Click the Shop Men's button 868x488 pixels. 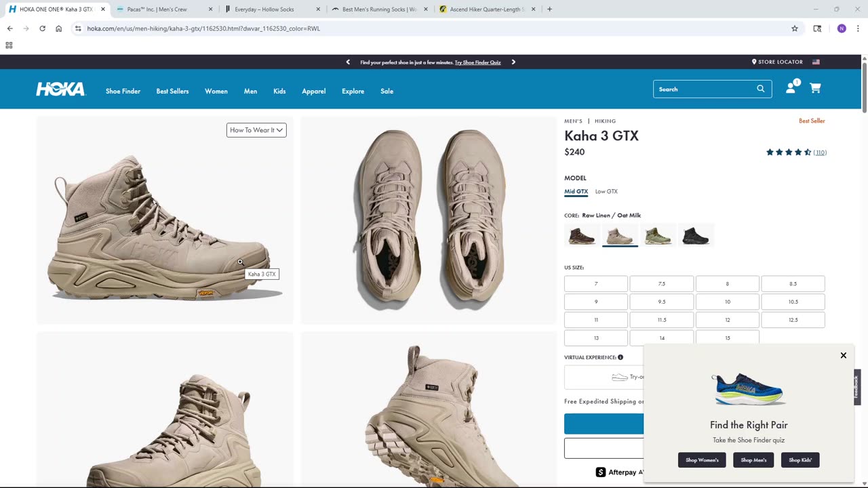[753, 460]
